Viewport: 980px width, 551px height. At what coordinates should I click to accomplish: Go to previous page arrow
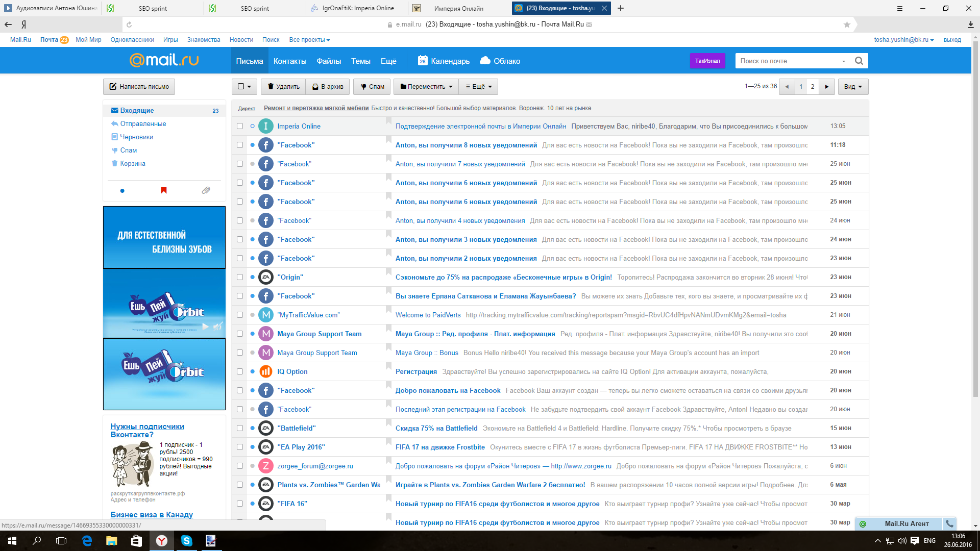[787, 87]
